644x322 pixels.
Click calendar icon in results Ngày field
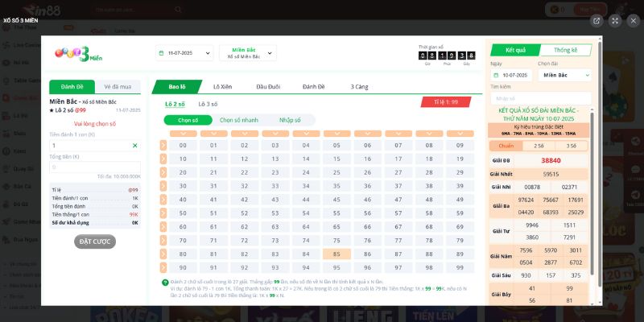point(497,75)
